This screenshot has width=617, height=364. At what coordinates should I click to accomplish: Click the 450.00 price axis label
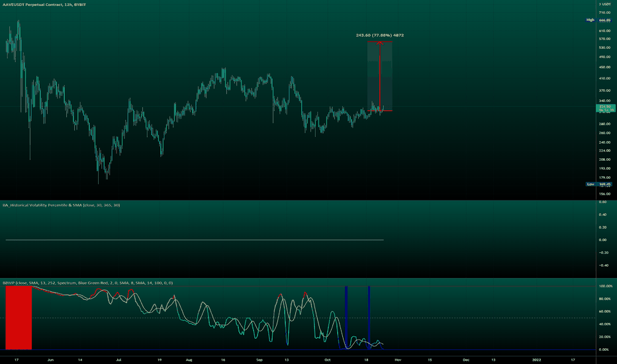tap(605, 68)
